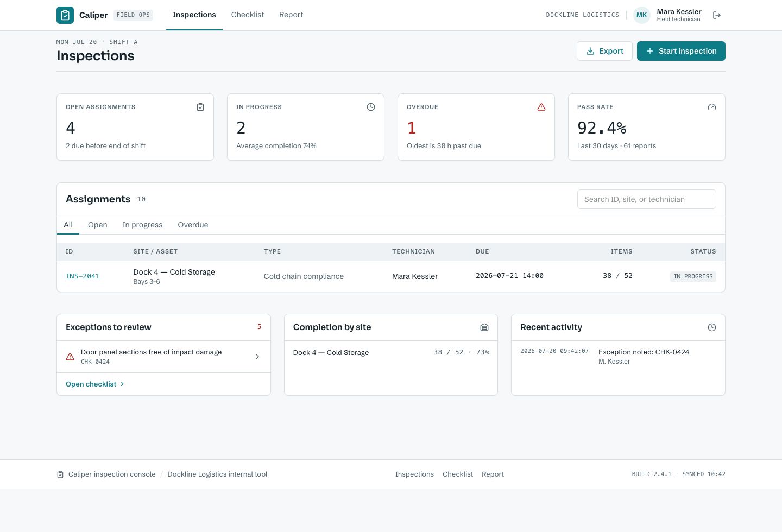Viewport: 782px width, 532px height.
Task: Click the 38 / 52 items cell in assignments
Action: pyautogui.click(x=617, y=276)
